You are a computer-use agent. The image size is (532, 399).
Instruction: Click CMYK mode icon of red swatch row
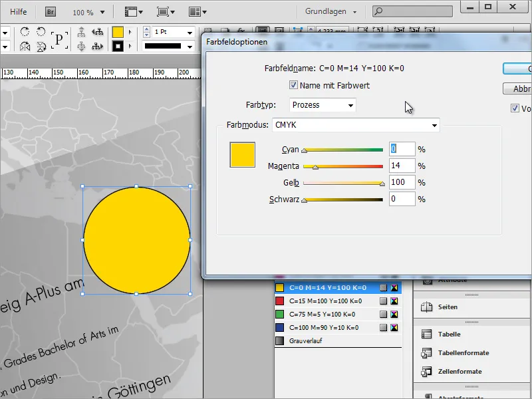coord(394,301)
